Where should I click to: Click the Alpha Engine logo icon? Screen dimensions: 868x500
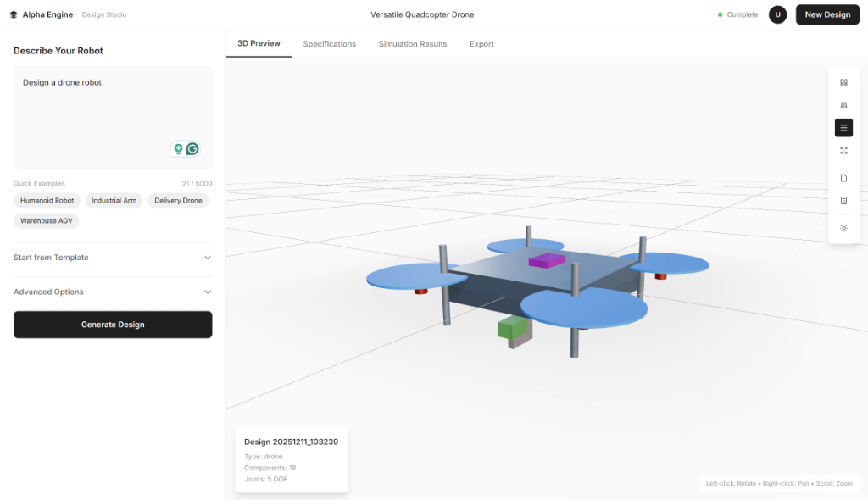12,14
